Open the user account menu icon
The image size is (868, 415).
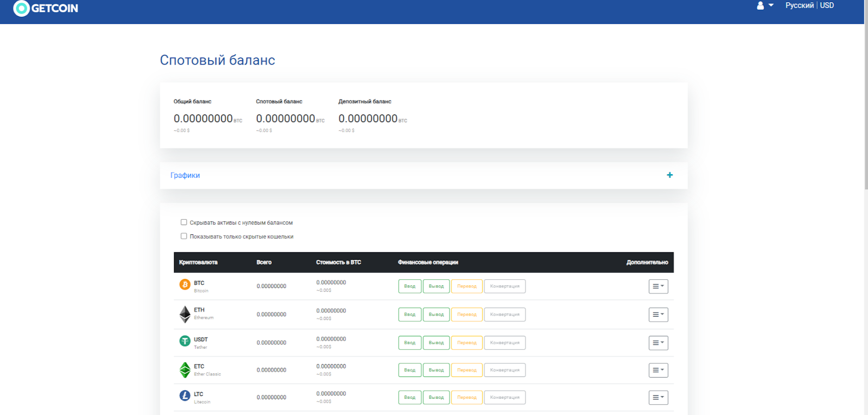point(765,5)
